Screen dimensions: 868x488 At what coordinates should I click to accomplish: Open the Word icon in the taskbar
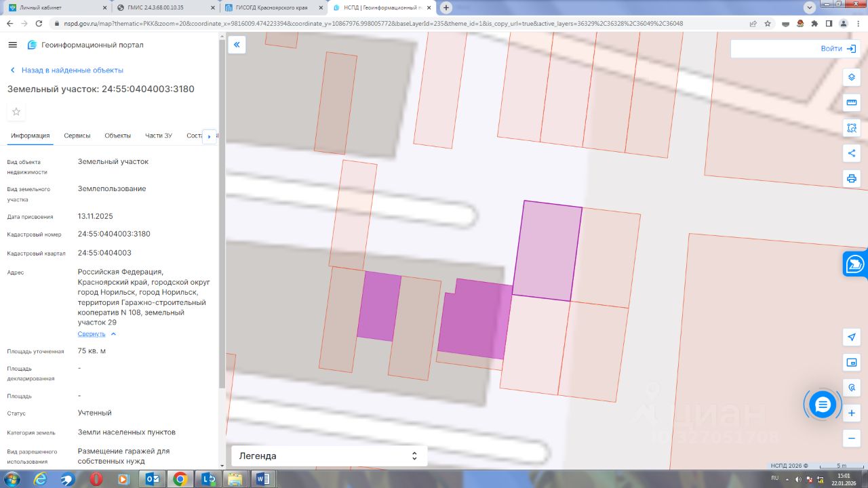pos(262,479)
